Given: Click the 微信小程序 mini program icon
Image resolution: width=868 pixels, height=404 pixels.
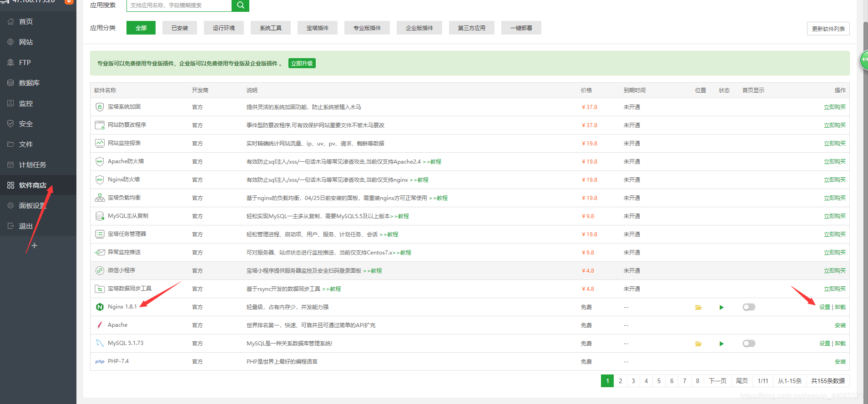Looking at the screenshot, I should [x=100, y=270].
